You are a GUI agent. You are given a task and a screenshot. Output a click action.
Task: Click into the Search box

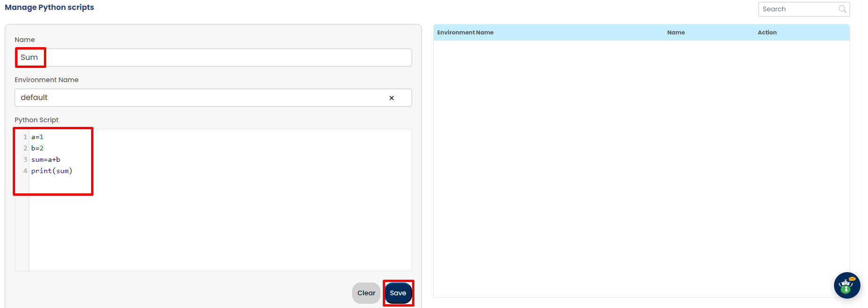pos(798,9)
